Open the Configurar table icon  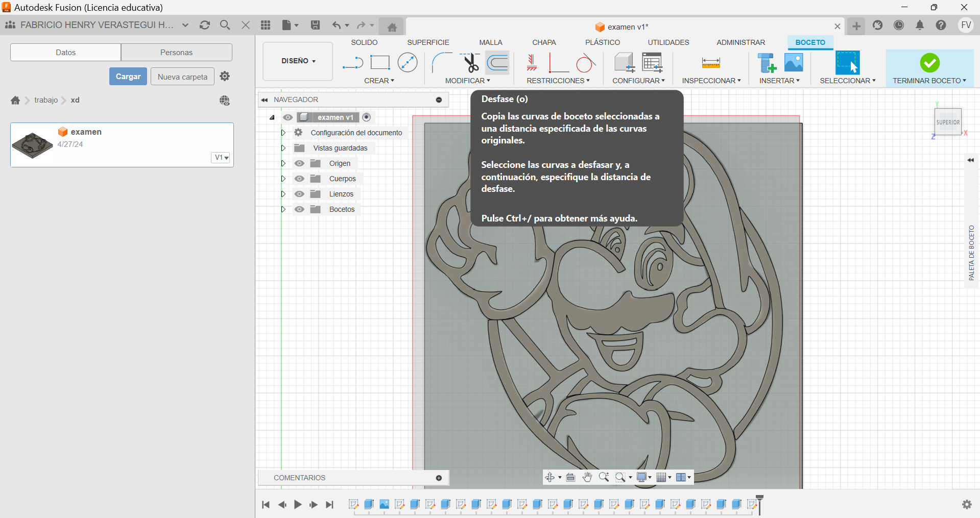(x=652, y=63)
